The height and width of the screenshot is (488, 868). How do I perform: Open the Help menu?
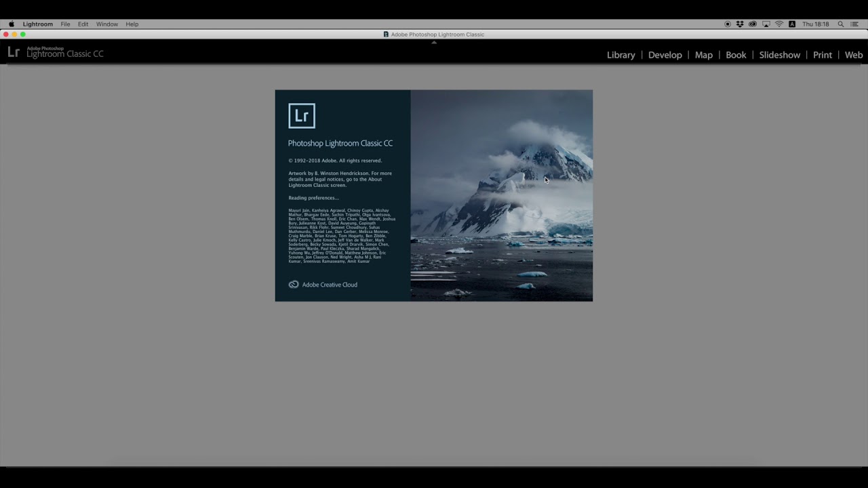pos(132,24)
